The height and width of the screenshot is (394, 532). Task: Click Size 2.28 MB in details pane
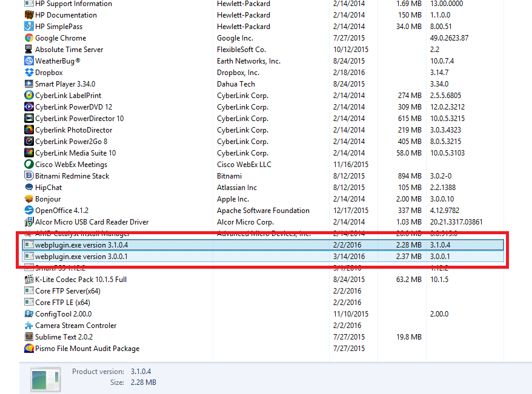[144, 383]
